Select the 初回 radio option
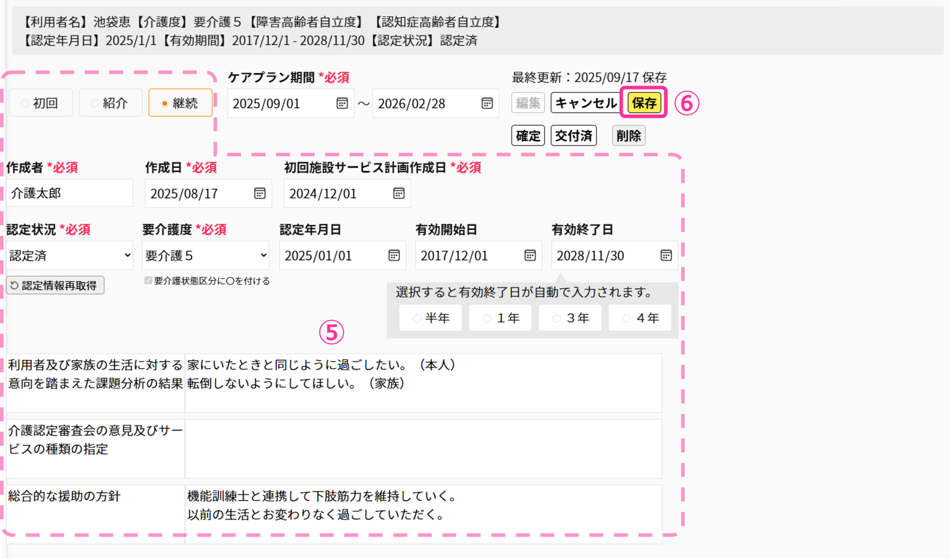The width and height of the screenshot is (950, 560). pyautogui.click(x=41, y=103)
